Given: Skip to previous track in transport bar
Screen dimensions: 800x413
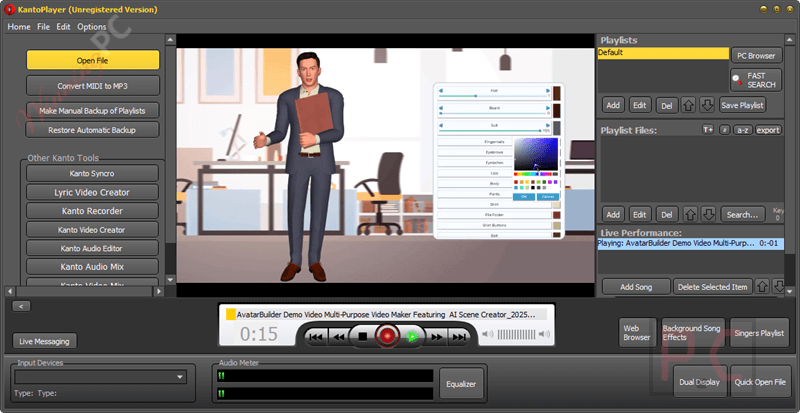Looking at the screenshot, I should tap(316, 337).
